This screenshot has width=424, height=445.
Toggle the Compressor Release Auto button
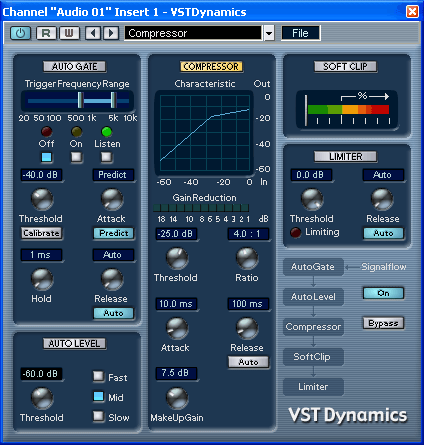click(249, 362)
